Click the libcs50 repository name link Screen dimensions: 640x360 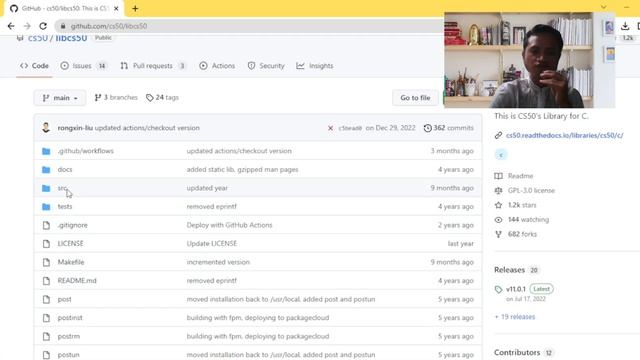[x=71, y=38]
